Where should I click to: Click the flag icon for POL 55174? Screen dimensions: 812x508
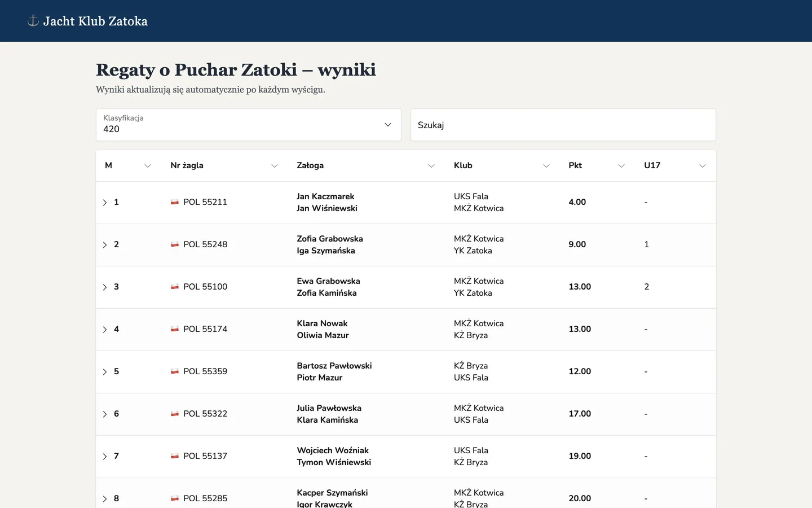(175, 329)
